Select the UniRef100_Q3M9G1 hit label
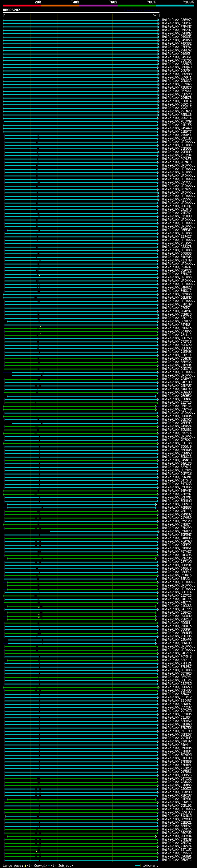The height and width of the screenshot is (868, 197). (177, 149)
